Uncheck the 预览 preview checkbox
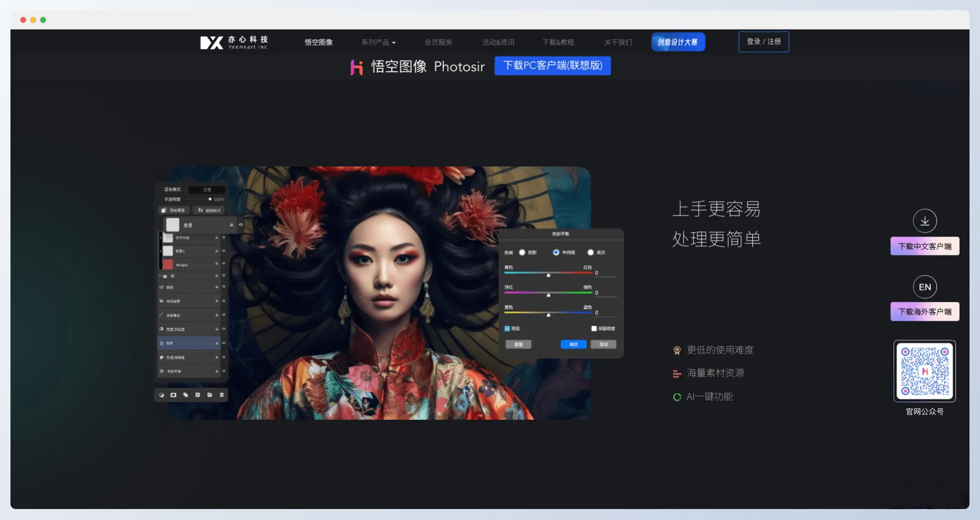 (x=507, y=328)
